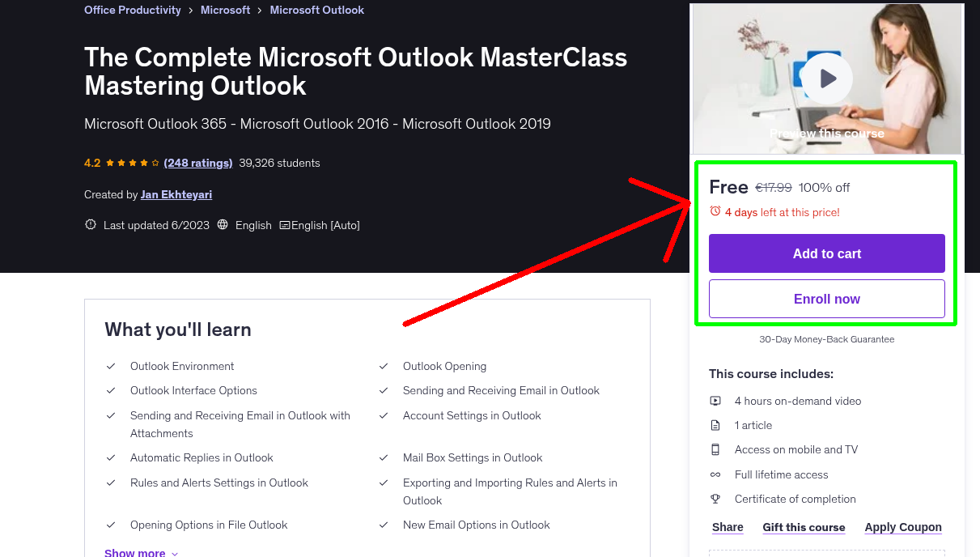The height and width of the screenshot is (557, 980).
Task: Click the certificate of completion trophy icon
Action: tap(715, 499)
